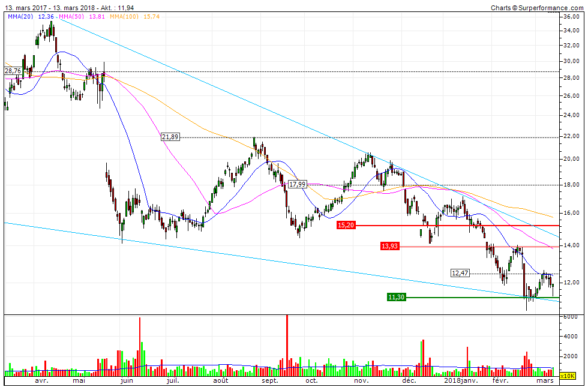Click the 36,00 price axis value
The width and height of the screenshot is (588, 390).
[x=571, y=17]
